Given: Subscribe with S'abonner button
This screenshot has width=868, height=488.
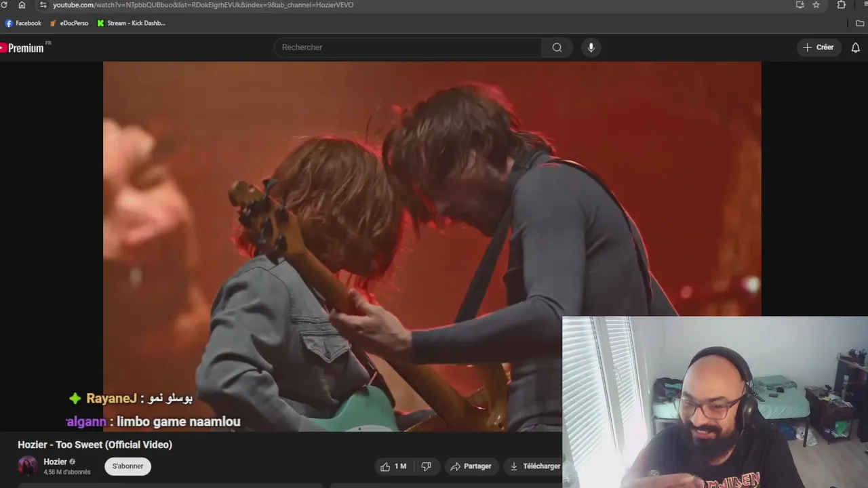Looking at the screenshot, I should click(127, 466).
